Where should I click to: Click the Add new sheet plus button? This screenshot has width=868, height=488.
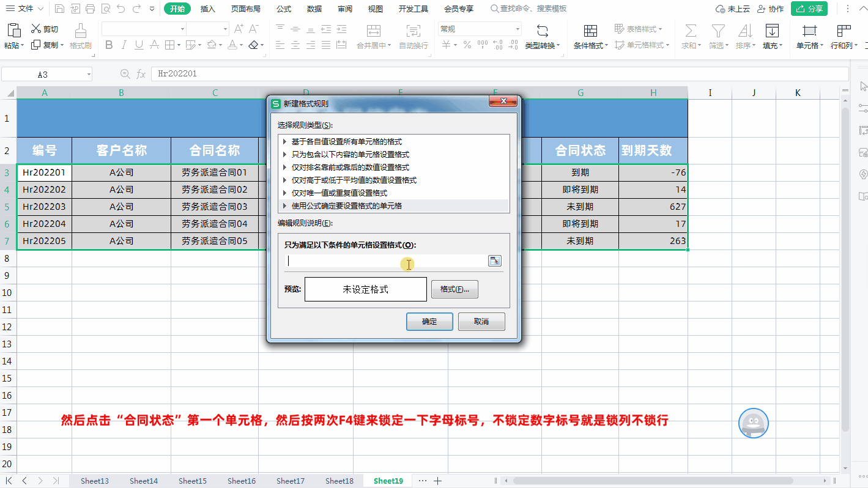click(438, 481)
